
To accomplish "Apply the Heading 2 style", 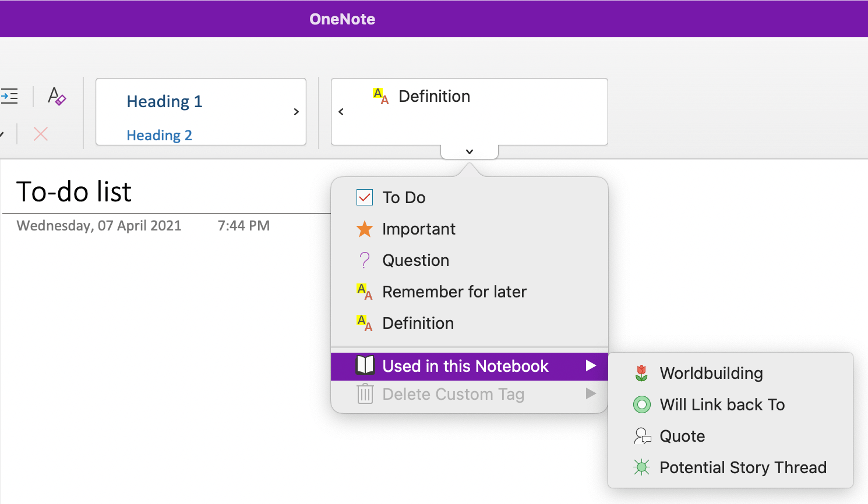I will click(x=159, y=135).
